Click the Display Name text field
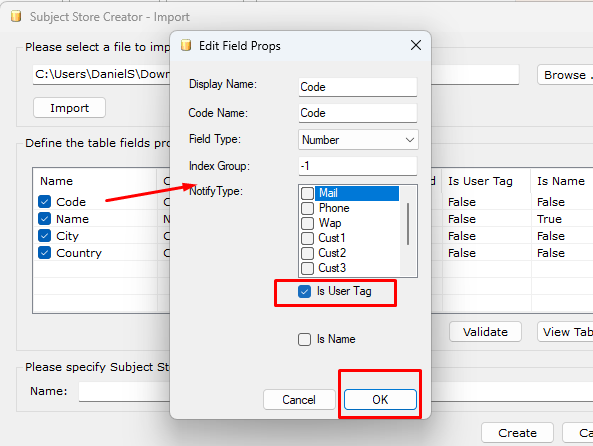This screenshot has height=446, width=593. click(358, 87)
